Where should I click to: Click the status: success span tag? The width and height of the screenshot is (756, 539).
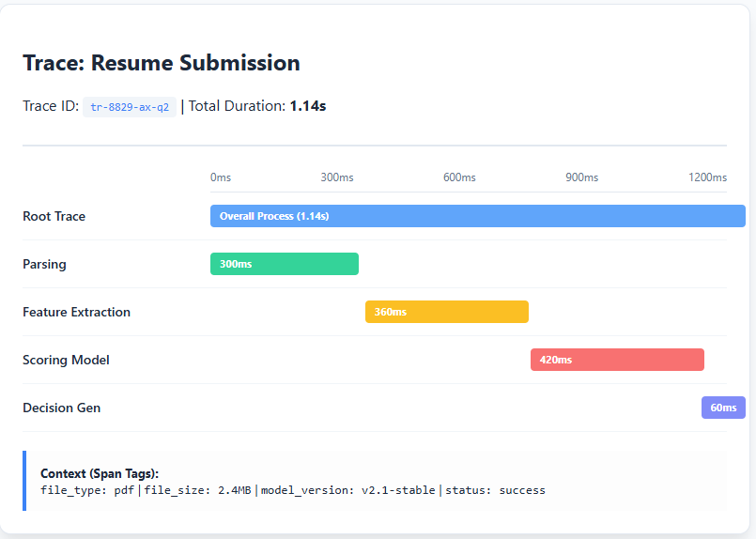495,490
